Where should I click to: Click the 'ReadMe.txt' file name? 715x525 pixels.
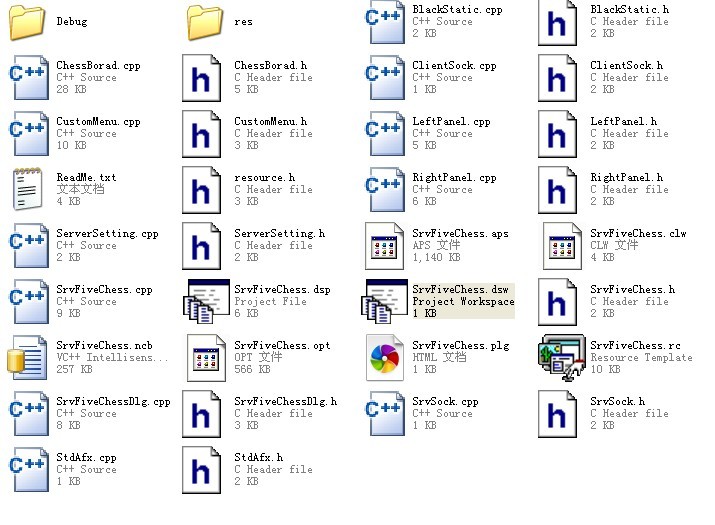point(86,177)
